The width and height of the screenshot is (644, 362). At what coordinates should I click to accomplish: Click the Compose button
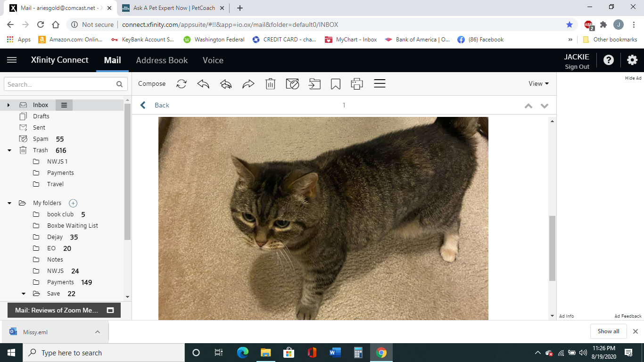tap(151, 83)
